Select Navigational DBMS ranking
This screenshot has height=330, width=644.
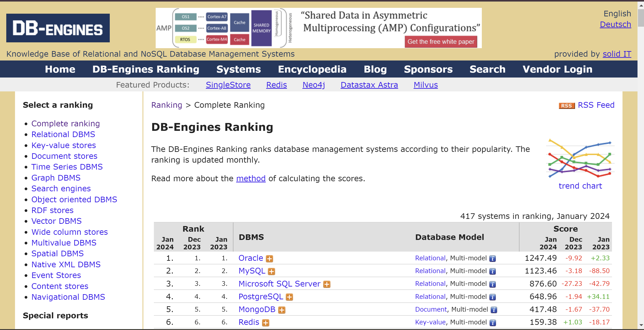point(68,297)
